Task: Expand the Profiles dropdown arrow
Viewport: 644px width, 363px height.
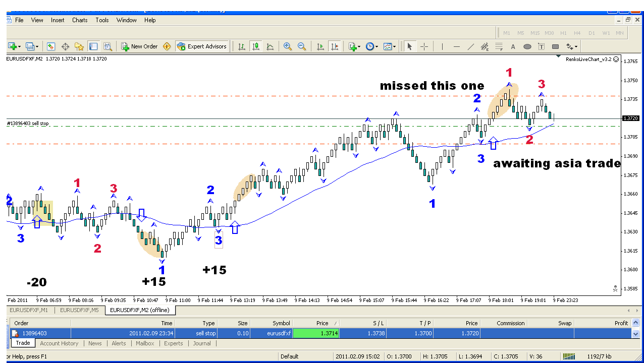Action: [37, 46]
